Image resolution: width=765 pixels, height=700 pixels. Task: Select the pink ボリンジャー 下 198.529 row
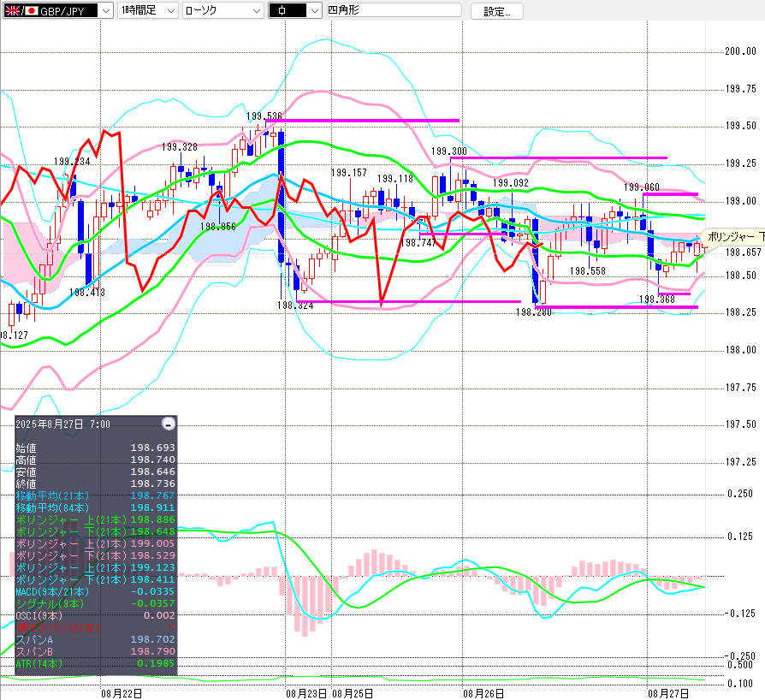96,555
